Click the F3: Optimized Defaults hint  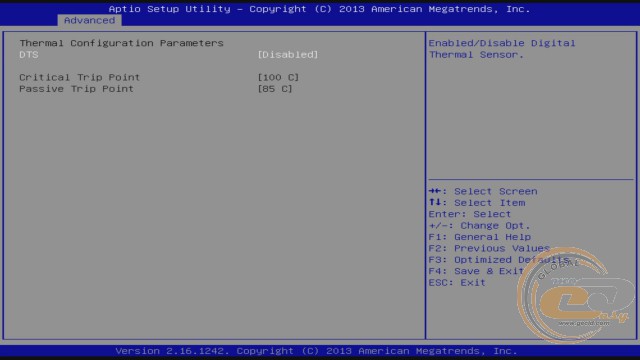click(x=499, y=260)
